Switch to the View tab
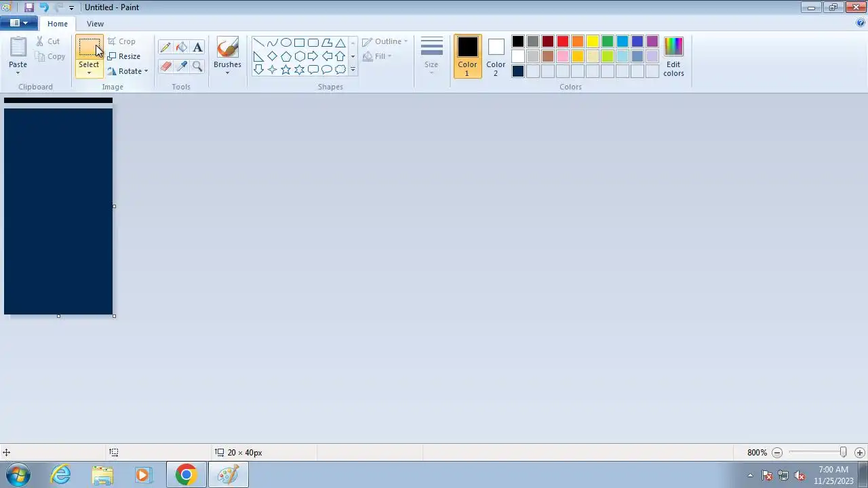Viewport: 868px width, 488px height. click(x=95, y=24)
